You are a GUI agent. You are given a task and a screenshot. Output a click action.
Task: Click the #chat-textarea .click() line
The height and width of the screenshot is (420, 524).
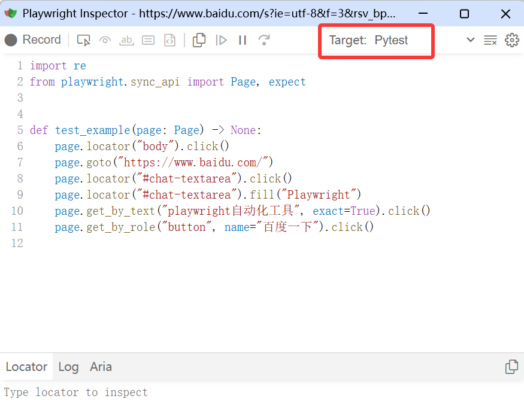click(174, 179)
